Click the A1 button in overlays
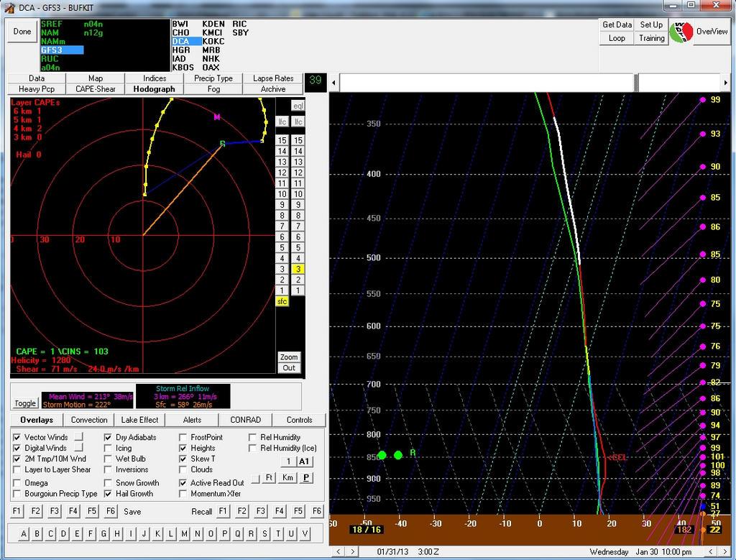 (x=304, y=461)
